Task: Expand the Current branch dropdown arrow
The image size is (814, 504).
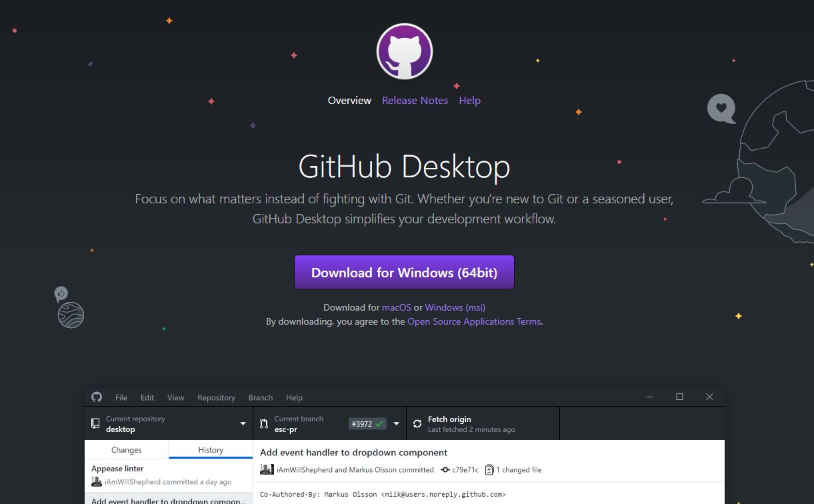Action: pos(396,424)
